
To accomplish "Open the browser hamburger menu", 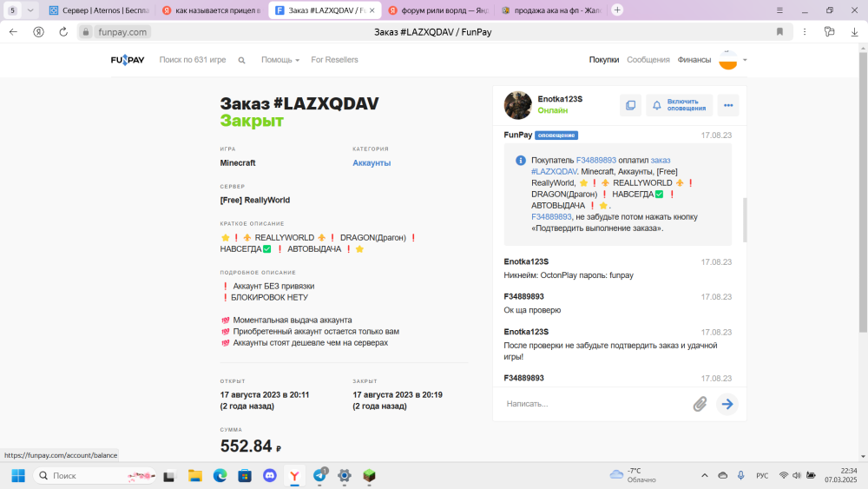I will tap(779, 10).
